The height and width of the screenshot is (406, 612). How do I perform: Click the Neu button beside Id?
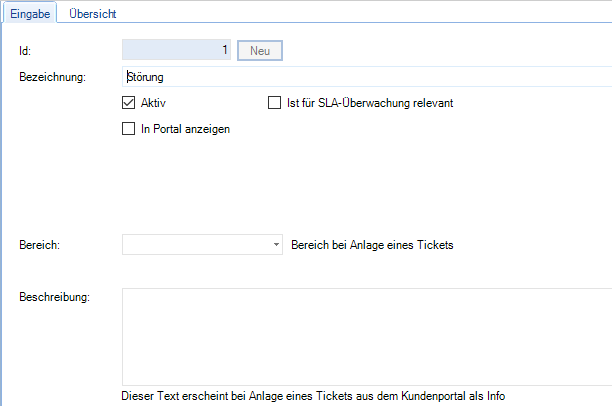[260, 49]
